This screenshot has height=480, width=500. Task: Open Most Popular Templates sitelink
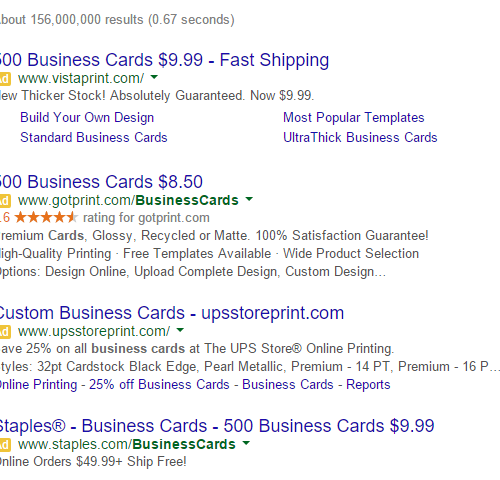[354, 118]
